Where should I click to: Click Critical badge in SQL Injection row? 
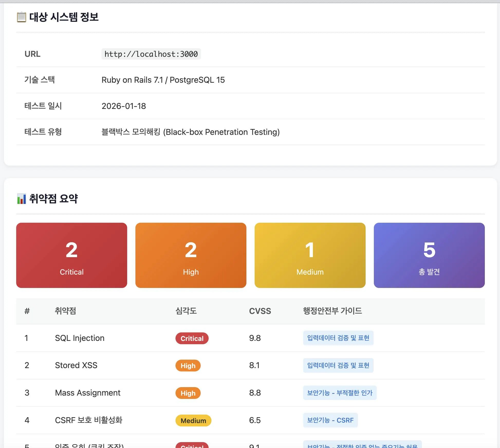(192, 338)
